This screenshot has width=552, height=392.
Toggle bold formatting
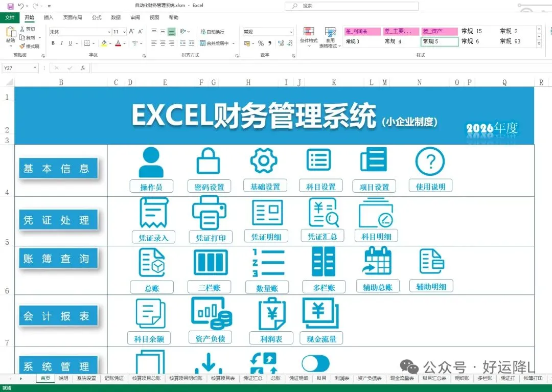tap(53, 43)
